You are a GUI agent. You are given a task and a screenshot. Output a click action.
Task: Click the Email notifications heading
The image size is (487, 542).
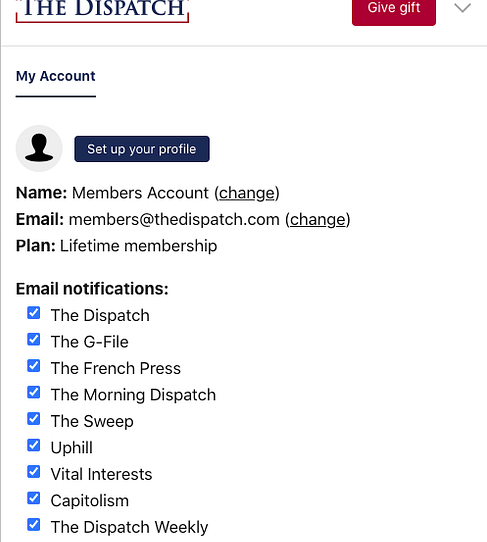pyautogui.click(x=92, y=289)
